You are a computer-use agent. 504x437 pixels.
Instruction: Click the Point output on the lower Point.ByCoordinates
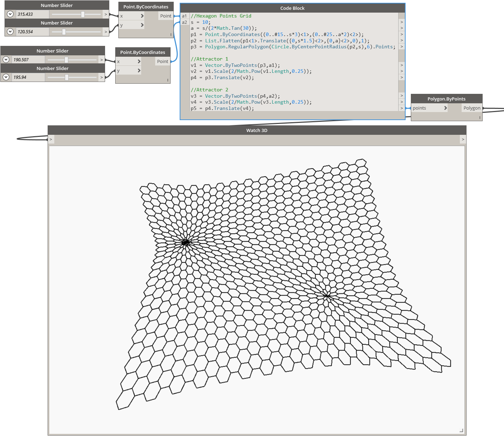click(x=162, y=61)
